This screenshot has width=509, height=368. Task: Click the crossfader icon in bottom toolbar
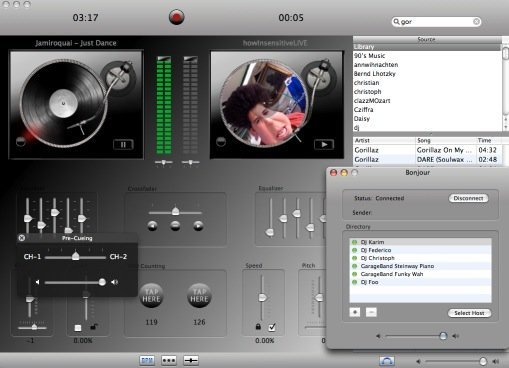coord(191,360)
